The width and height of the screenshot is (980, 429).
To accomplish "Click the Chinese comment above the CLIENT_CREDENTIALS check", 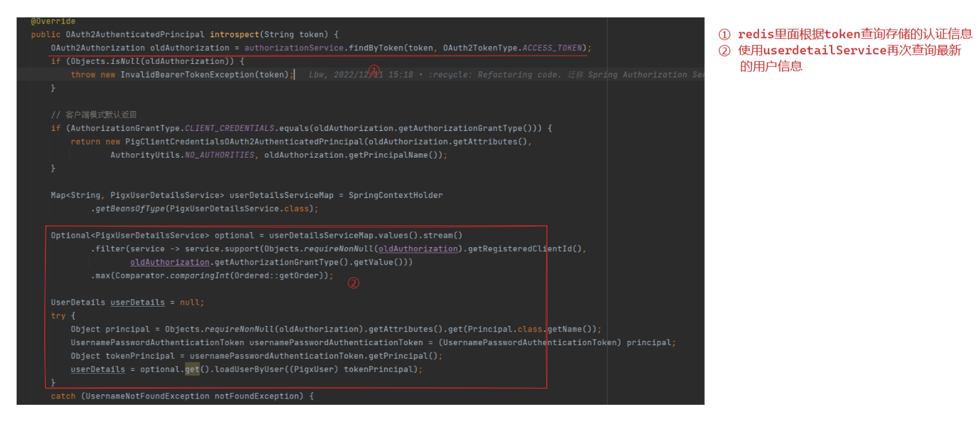I will [94, 115].
